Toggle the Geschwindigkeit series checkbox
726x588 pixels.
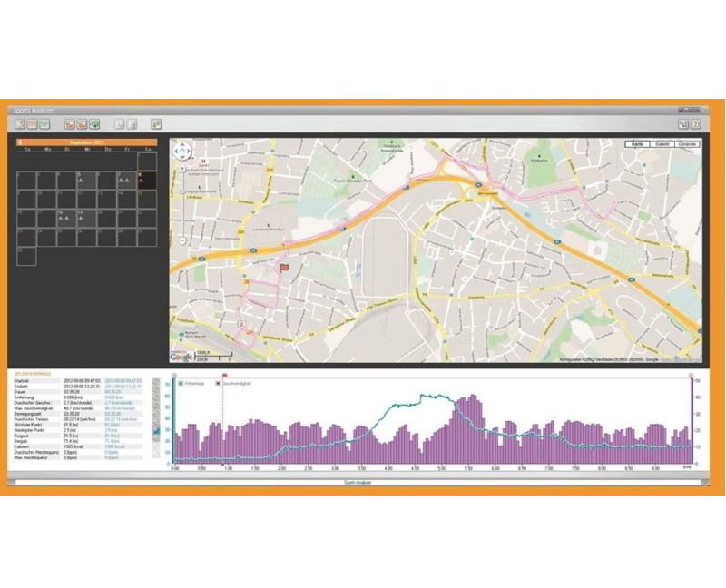218,383
